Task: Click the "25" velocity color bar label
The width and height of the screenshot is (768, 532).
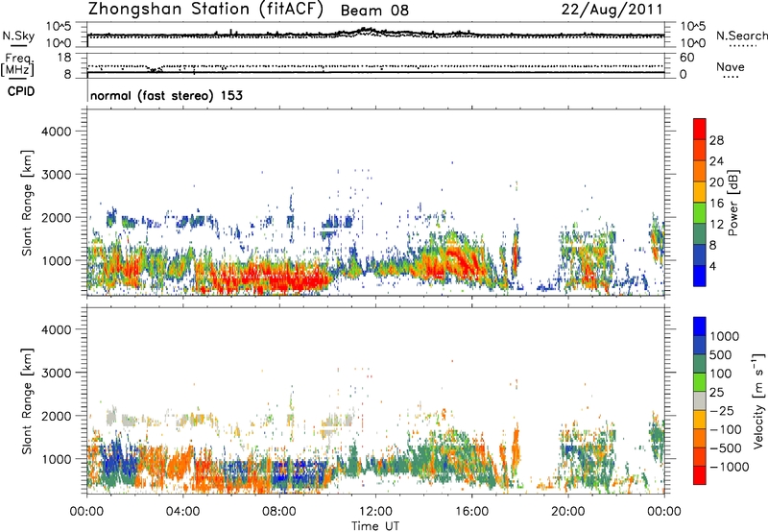Action: (x=717, y=393)
